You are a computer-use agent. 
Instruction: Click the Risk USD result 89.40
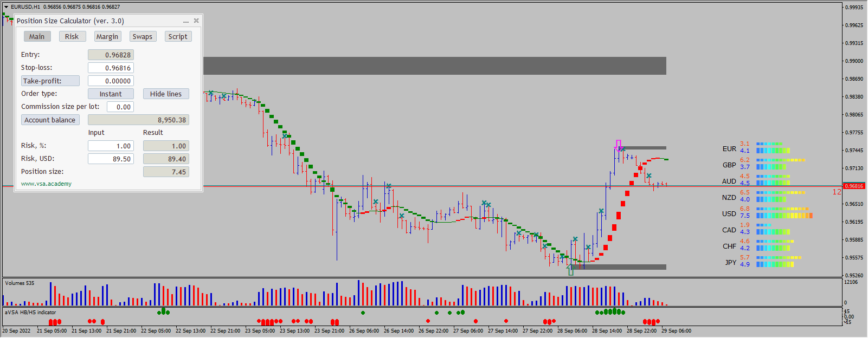[166, 159]
